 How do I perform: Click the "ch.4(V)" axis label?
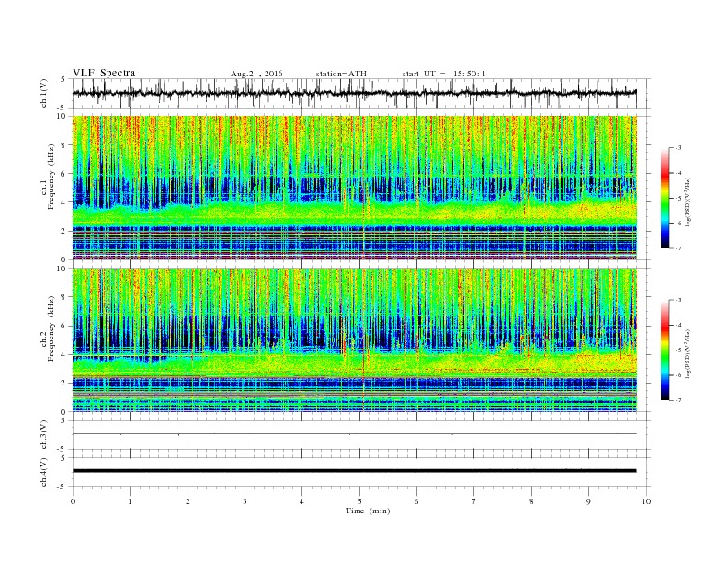pyautogui.click(x=44, y=472)
